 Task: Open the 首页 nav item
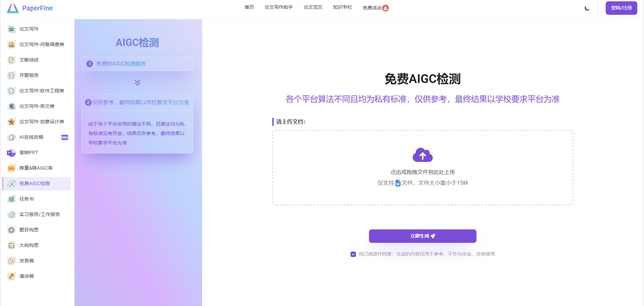pyautogui.click(x=249, y=7)
